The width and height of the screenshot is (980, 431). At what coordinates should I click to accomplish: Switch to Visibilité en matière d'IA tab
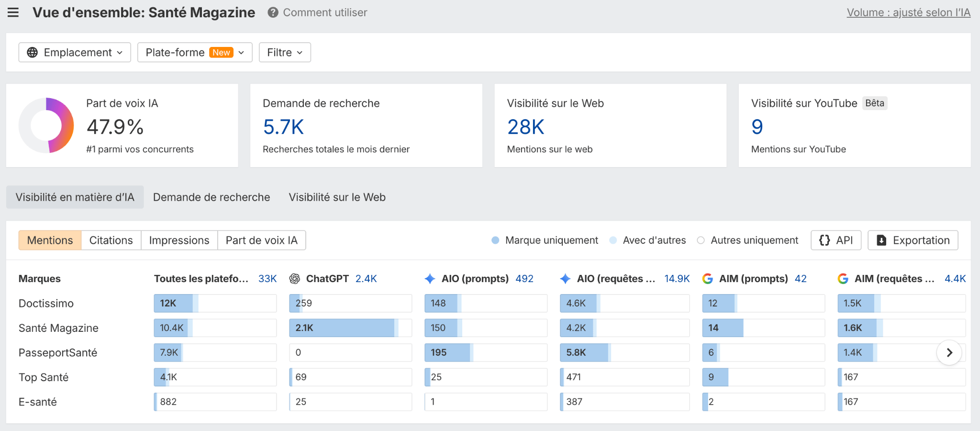[75, 197]
